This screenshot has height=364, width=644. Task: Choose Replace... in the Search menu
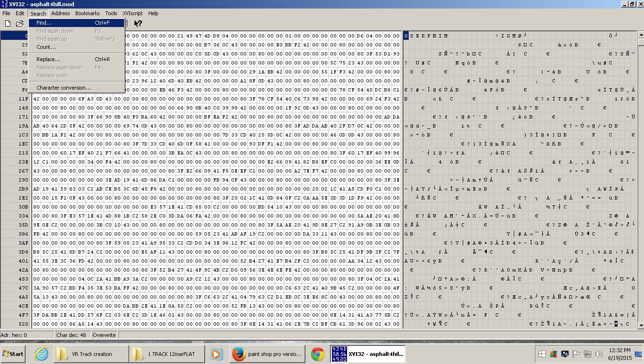[77, 59]
